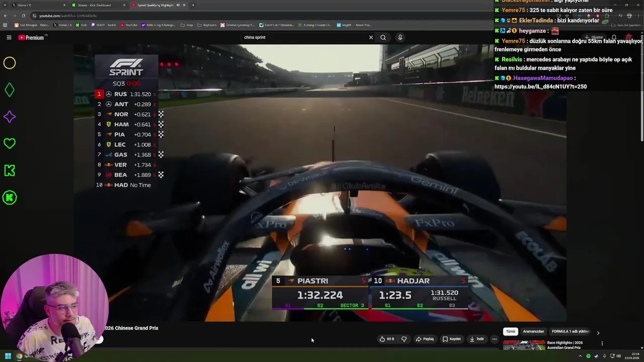The width and height of the screenshot is (644, 362).
Task: Click the yellow circle overlay icon
Action: pos(10,63)
